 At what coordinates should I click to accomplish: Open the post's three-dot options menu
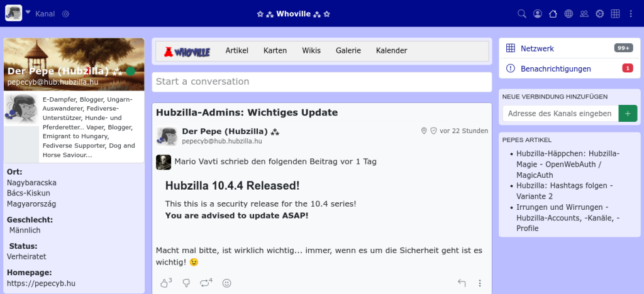pyautogui.click(x=480, y=283)
